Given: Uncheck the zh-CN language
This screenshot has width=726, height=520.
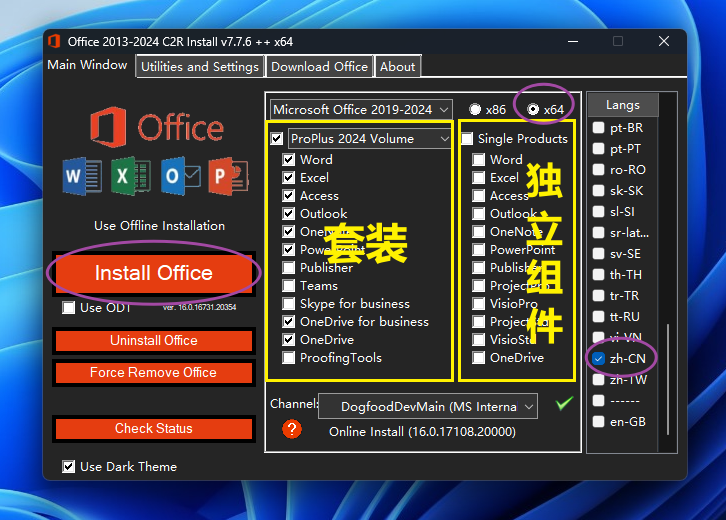Looking at the screenshot, I should point(598,358).
